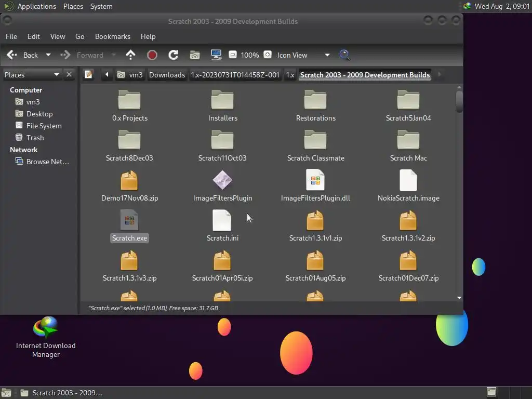Go up to the parent folder

(130, 55)
